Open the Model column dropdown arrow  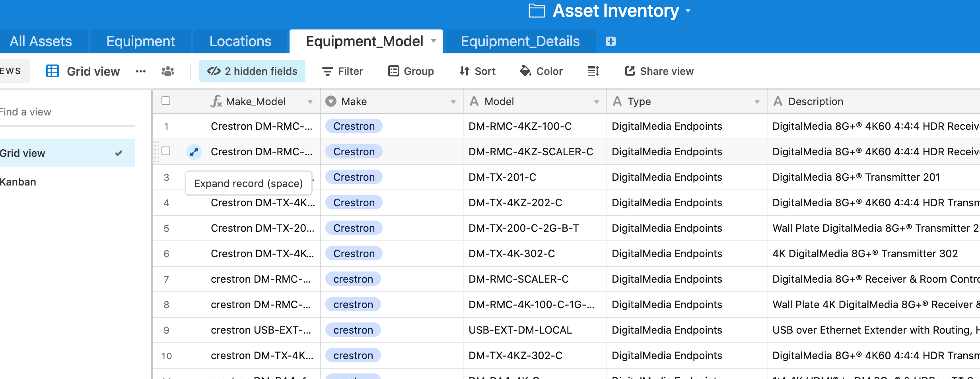tap(597, 102)
